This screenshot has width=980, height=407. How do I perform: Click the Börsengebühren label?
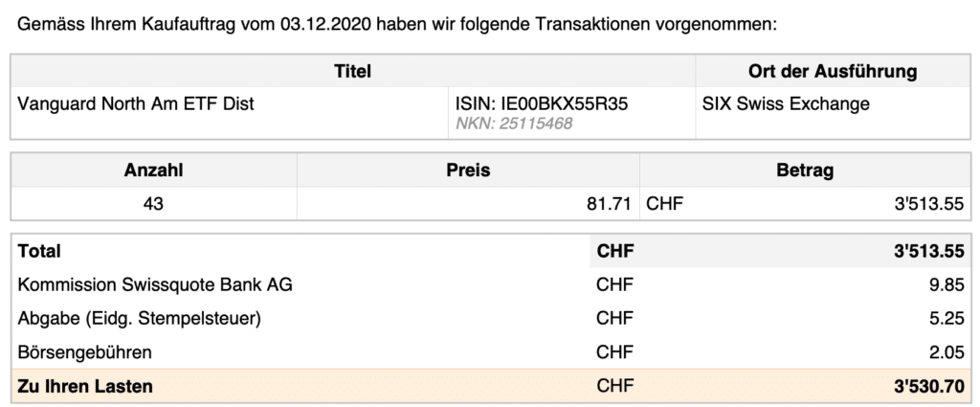85,352
